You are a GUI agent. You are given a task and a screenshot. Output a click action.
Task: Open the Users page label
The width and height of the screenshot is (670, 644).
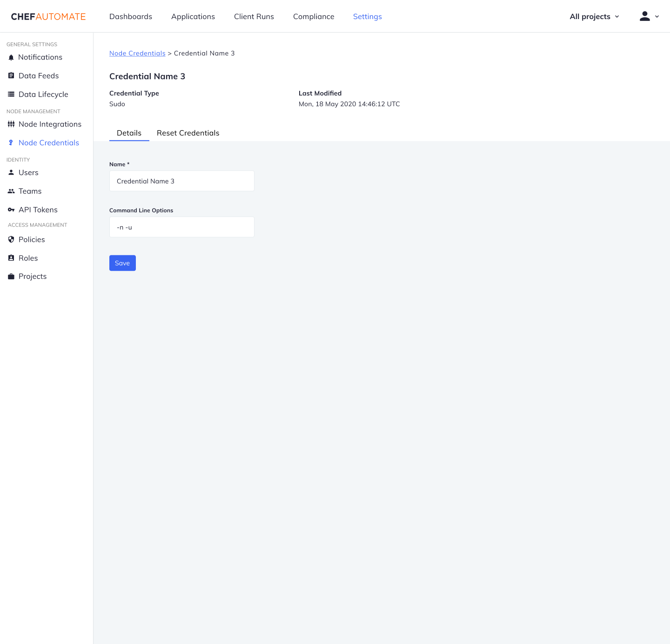click(x=28, y=173)
